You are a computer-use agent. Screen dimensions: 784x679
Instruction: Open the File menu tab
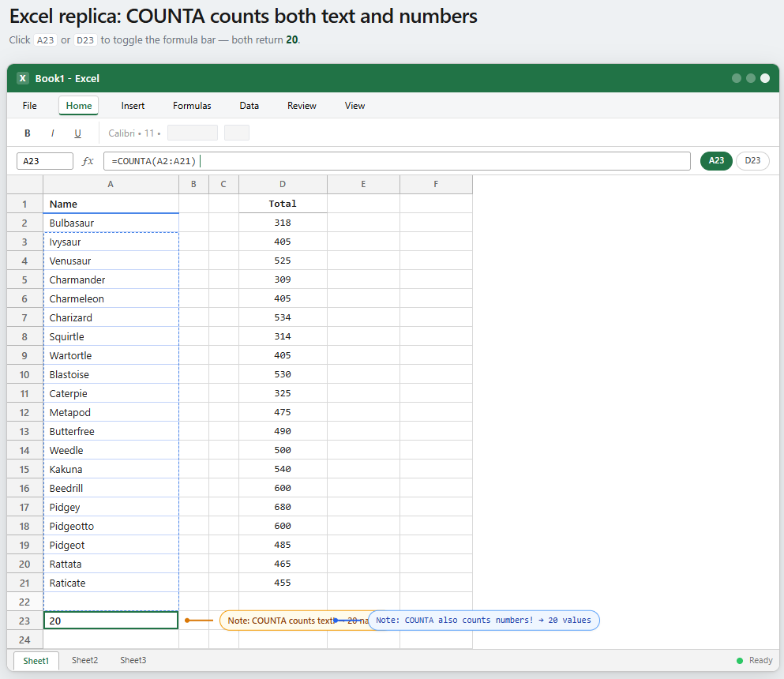(x=29, y=106)
